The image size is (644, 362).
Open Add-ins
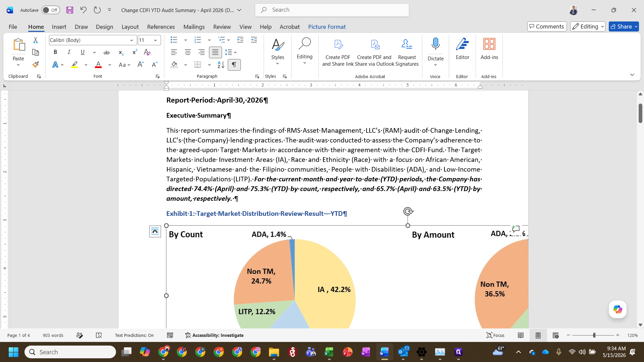[x=489, y=49]
